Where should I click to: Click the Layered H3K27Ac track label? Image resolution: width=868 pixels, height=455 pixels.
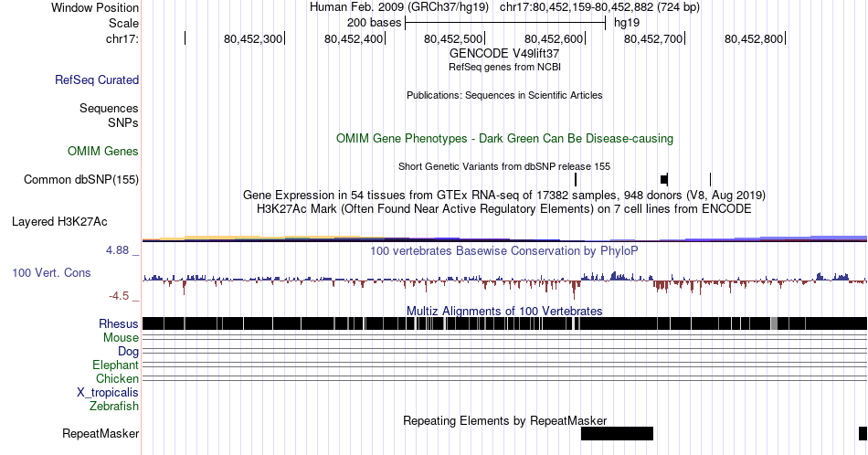pos(59,221)
